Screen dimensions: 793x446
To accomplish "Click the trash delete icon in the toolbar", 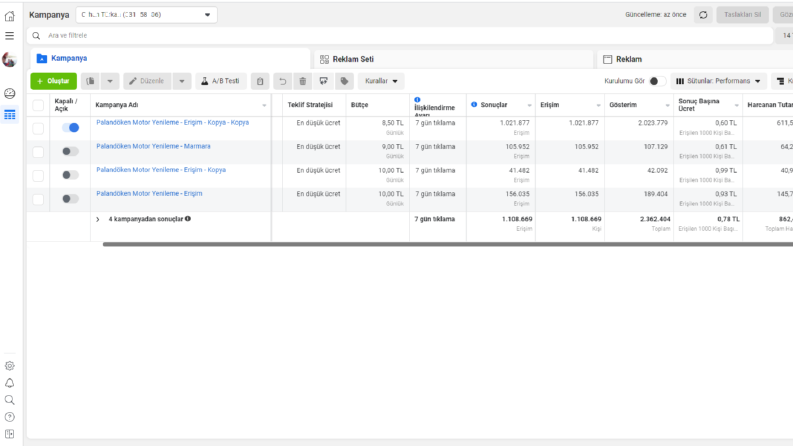I will [302, 81].
